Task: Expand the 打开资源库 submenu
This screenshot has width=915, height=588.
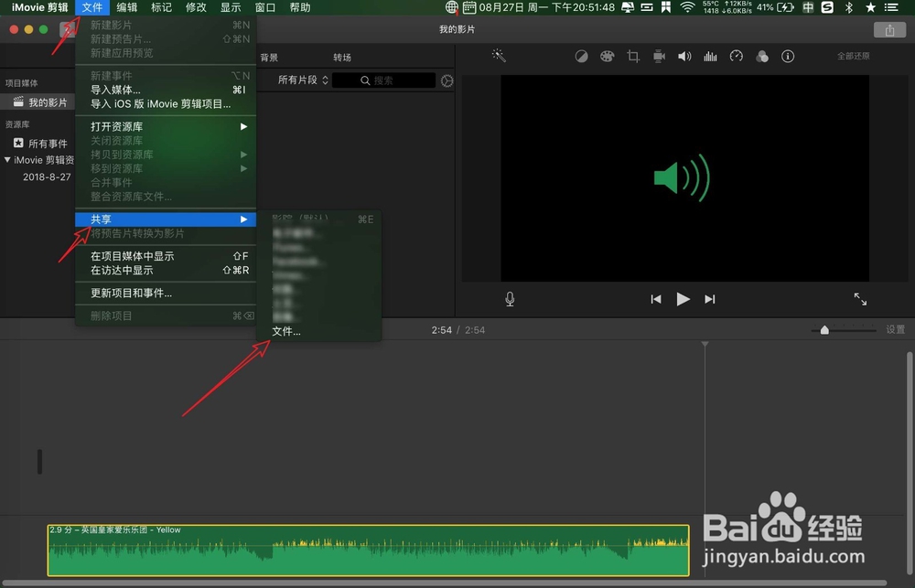Action: tap(166, 126)
